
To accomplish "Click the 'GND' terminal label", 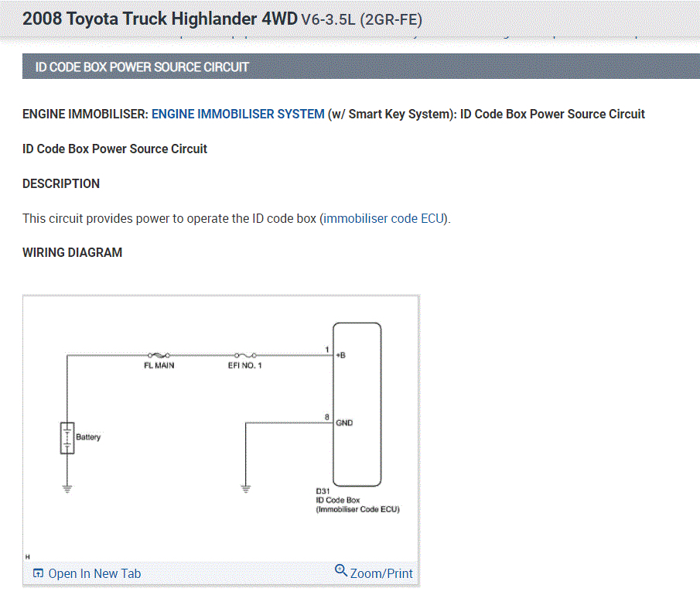I will (344, 423).
